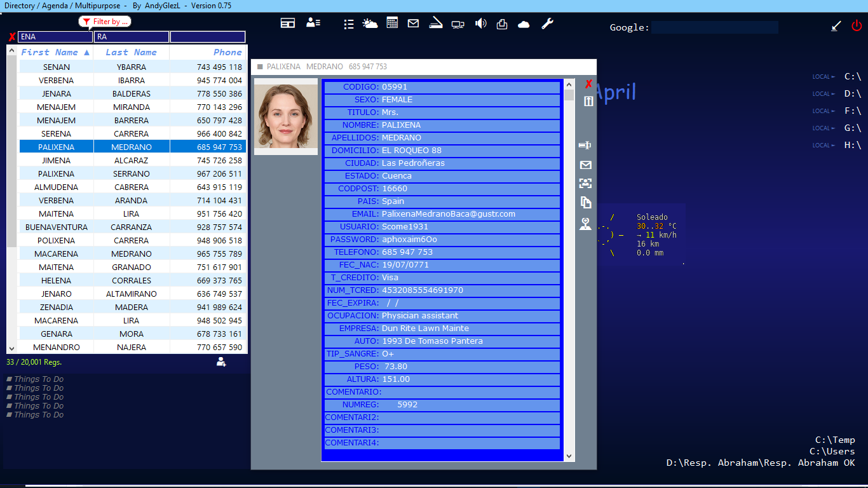Open the "Filter by ..." dropdown
Image resolution: width=868 pixels, height=488 pixels.
pos(105,22)
